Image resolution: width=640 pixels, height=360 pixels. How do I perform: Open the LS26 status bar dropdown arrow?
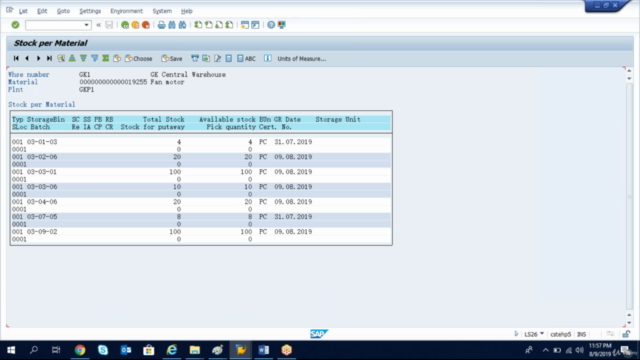pyautogui.click(x=542, y=334)
